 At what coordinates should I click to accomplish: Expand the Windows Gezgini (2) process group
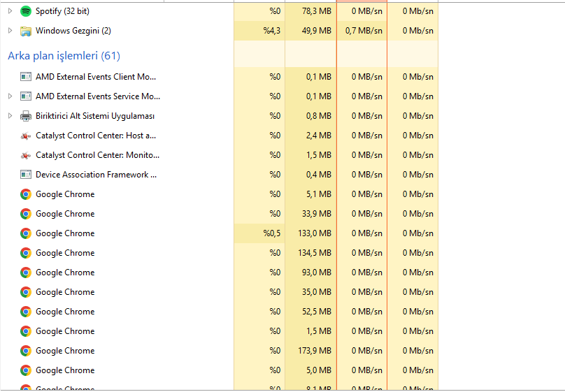point(10,31)
